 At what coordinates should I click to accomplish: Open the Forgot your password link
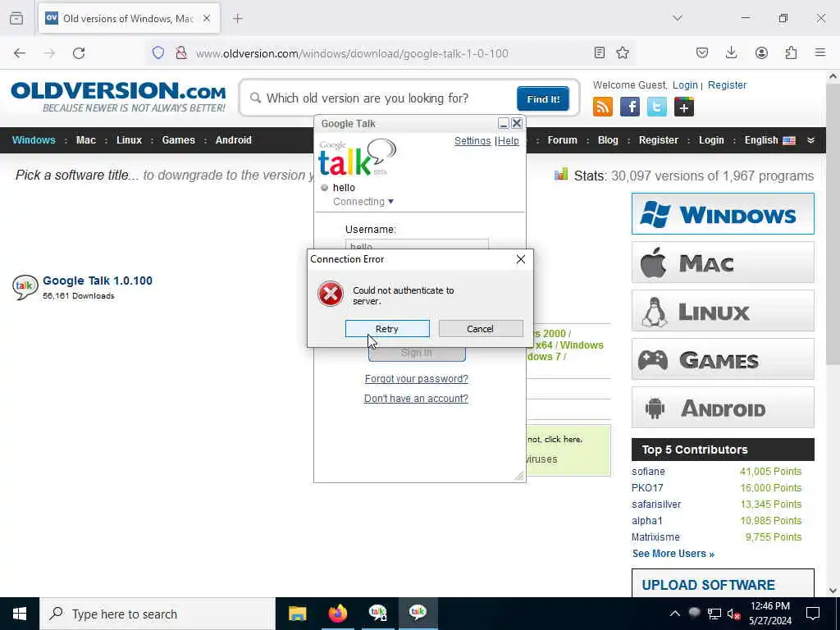(416, 379)
